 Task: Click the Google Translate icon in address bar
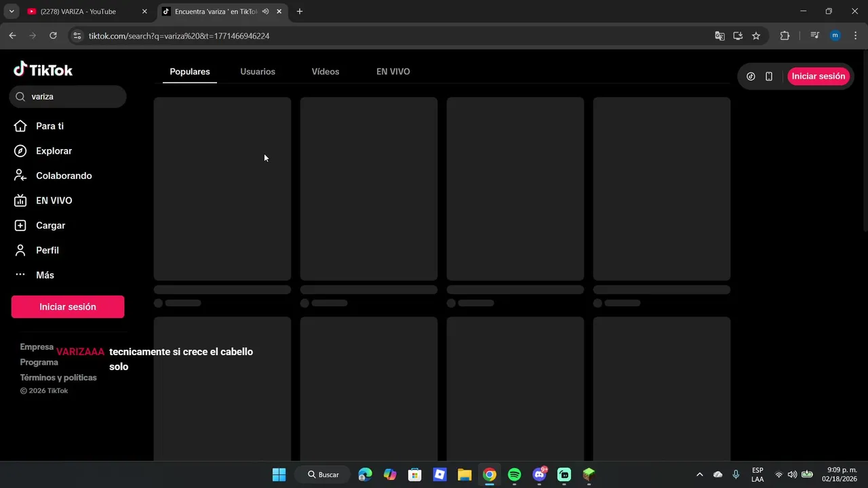pyautogui.click(x=719, y=36)
